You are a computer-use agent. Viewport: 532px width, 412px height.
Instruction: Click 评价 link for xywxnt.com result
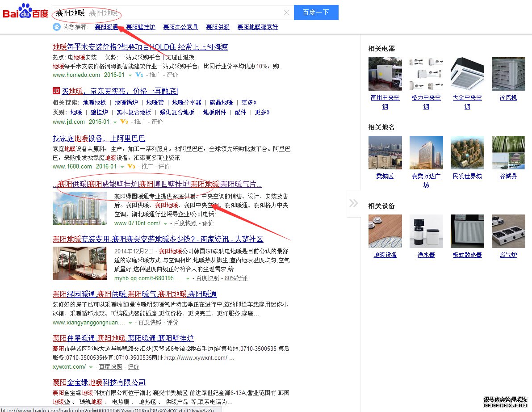pyautogui.click(x=134, y=366)
